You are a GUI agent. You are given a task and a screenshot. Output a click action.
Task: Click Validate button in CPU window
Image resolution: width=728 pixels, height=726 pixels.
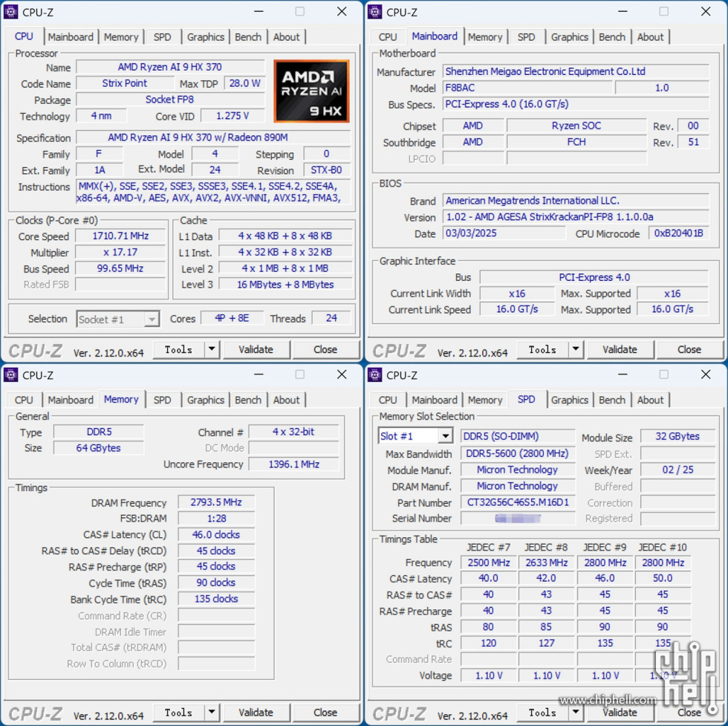pos(256,349)
